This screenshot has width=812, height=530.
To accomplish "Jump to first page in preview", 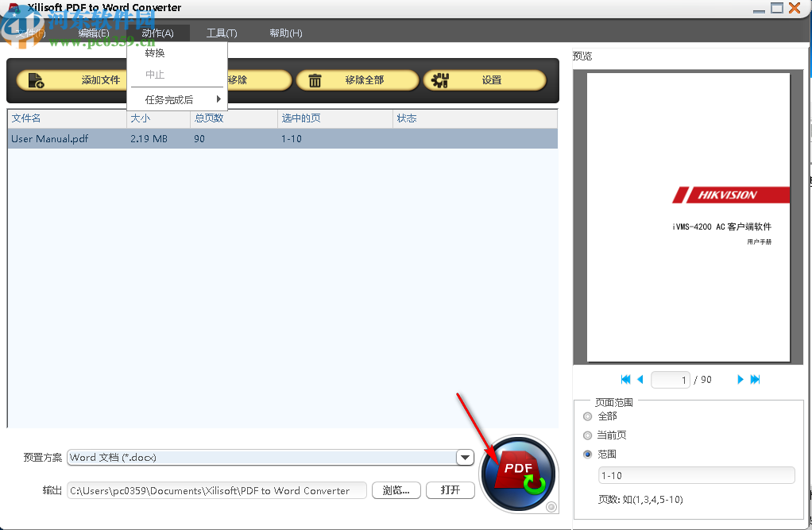I will pyautogui.click(x=625, y=379).
